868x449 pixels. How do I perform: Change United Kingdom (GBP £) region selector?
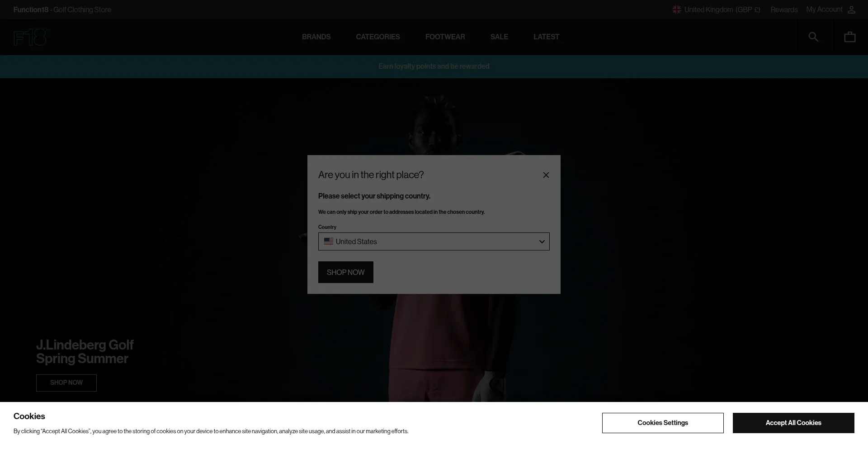click(x=717, y=9)
